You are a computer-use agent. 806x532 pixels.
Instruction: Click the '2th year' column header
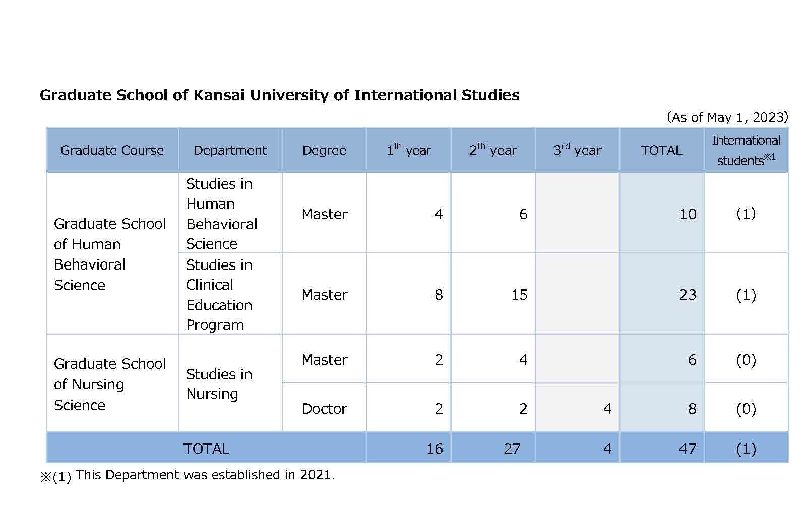click(x=493, y=150)
